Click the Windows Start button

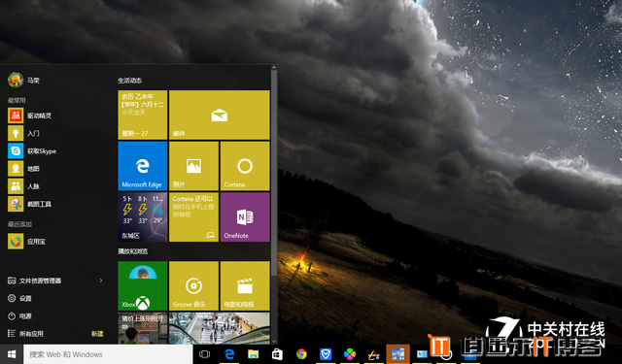click(12, 354)
